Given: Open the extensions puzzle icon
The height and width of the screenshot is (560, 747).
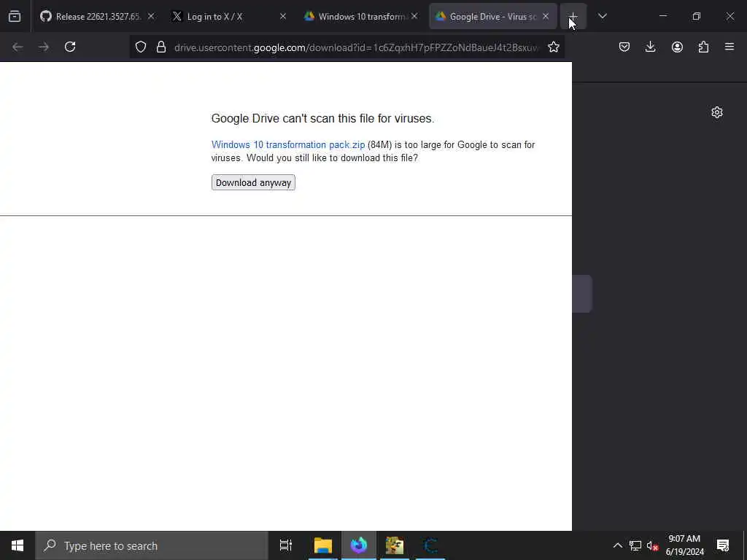Looking at the screenshot, I should (x=703, y=47).
